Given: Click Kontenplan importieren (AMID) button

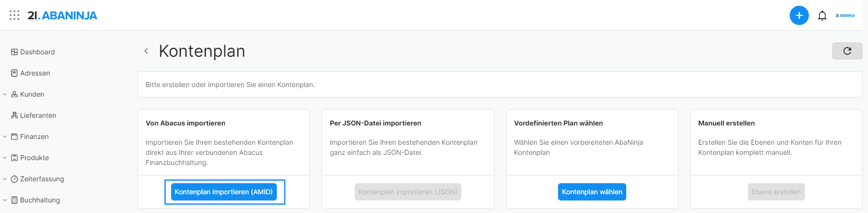Looking at the screenshot, I should [x=223, y=192].
